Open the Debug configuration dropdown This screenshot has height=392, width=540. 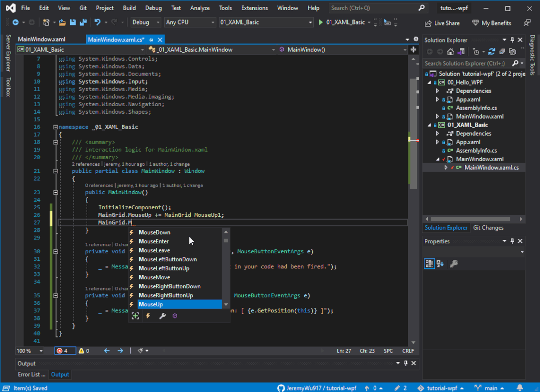point(146,23)
